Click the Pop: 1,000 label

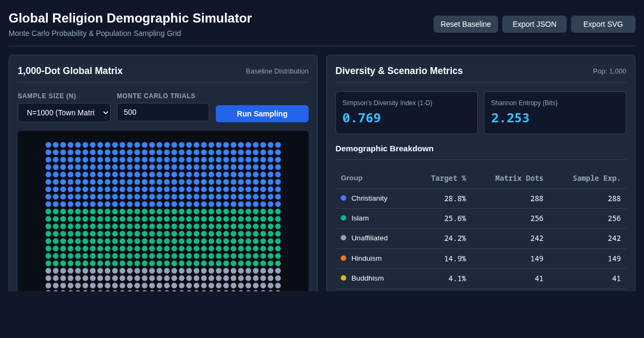click(x=610, y=71)
